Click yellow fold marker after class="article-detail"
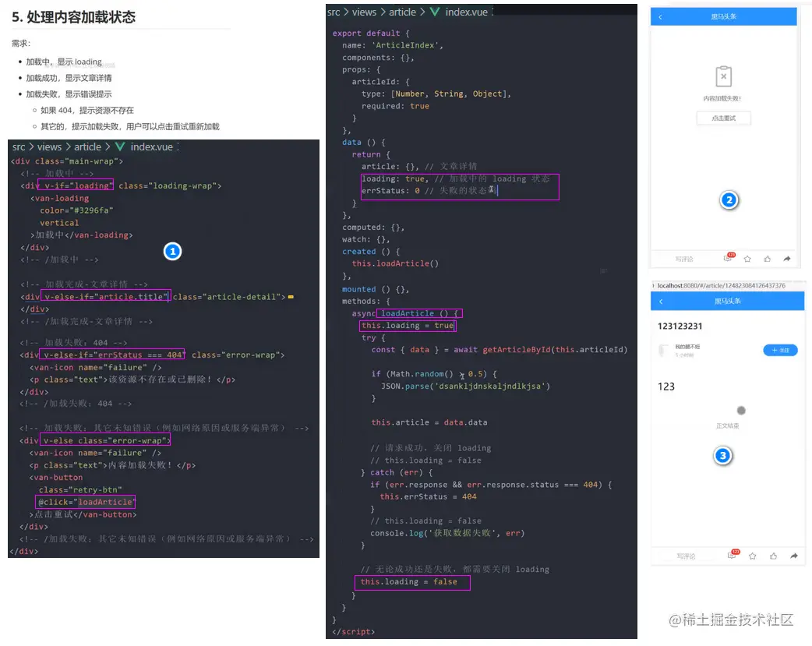The image size is (812, 646). [291, 297]
